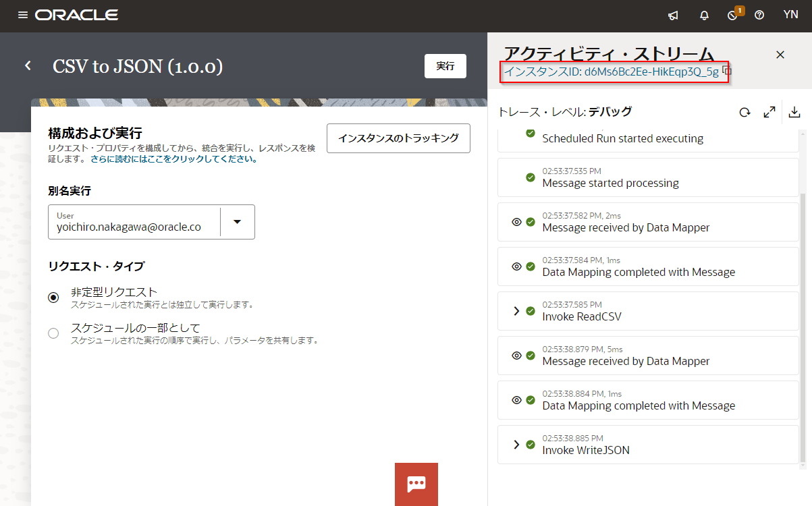Viewport: 812px width, 506px height.
Task: Copy the instance ID to clipboard
Action: (727, 71)
